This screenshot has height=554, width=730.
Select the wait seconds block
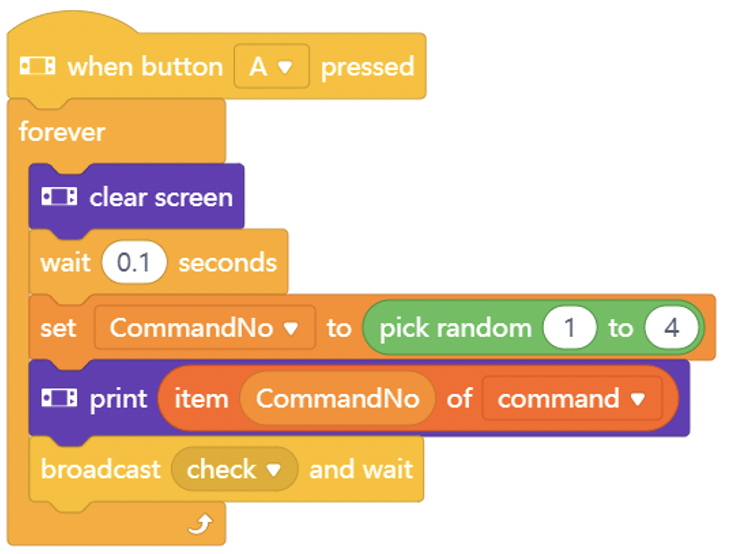coord(158,262)
